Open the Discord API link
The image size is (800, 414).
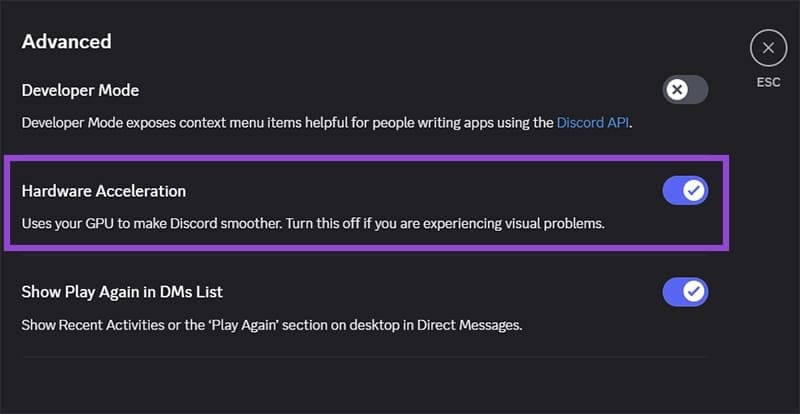coord(593,123)
